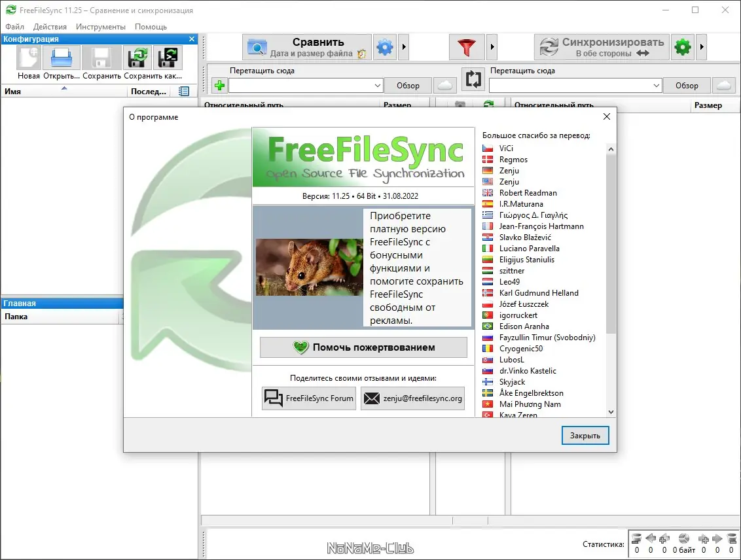Click the Save as batch job icon
Image resolution: width=741 pixels, height=560 pixels.
(x=168, y=58)
